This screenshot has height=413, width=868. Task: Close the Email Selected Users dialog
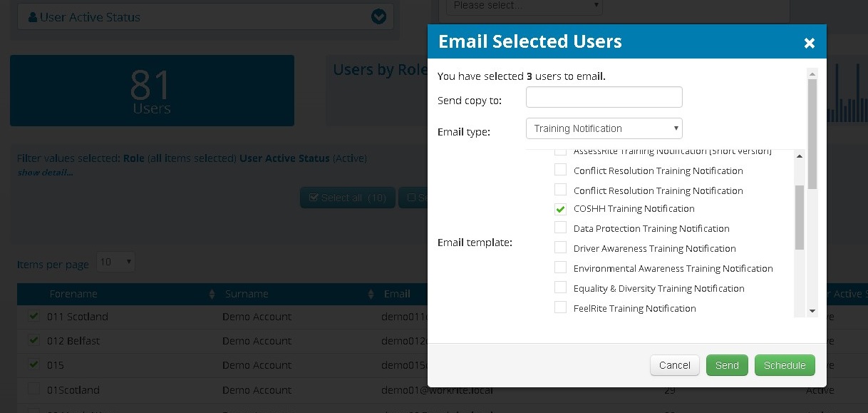(809, 44)
